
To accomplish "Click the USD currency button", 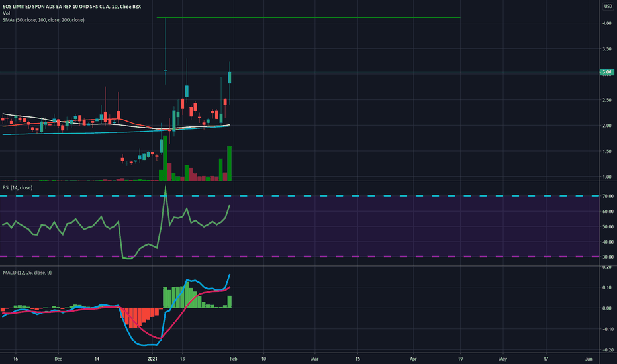I will [608, 7].
